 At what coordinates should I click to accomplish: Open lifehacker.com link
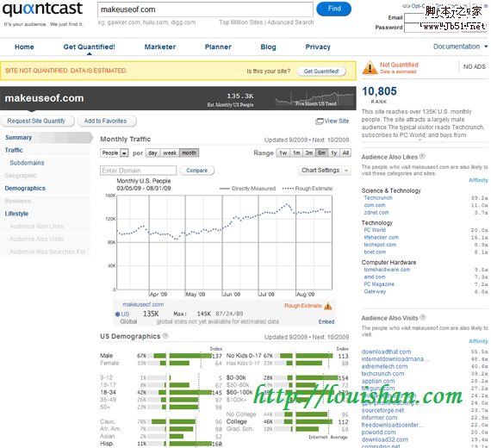coord(381,238)
